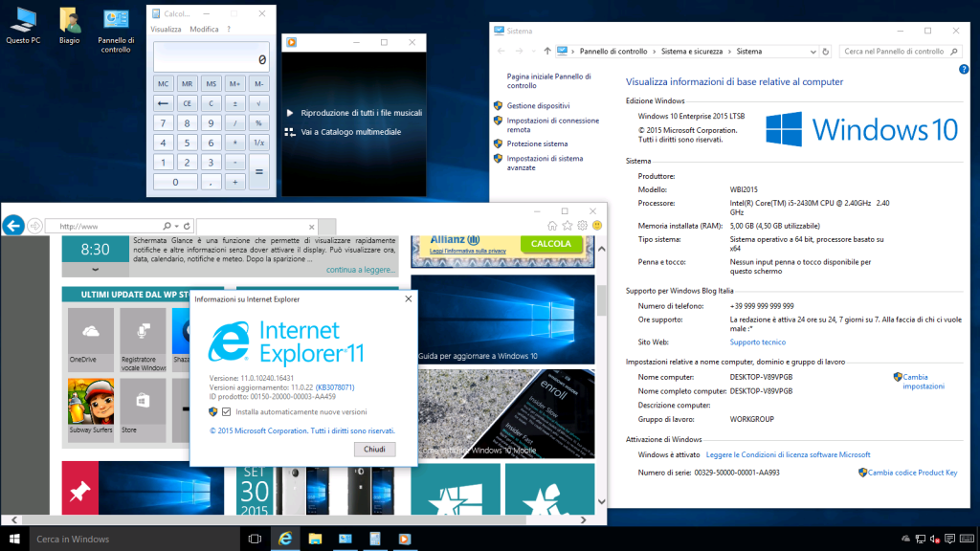Open Visualizza menu in Calculator

(166, 30)
